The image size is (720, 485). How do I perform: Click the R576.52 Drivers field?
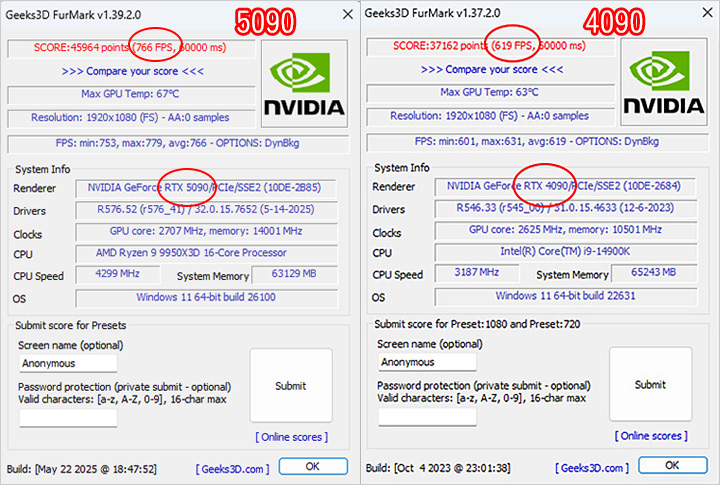[x=206, y=209]
